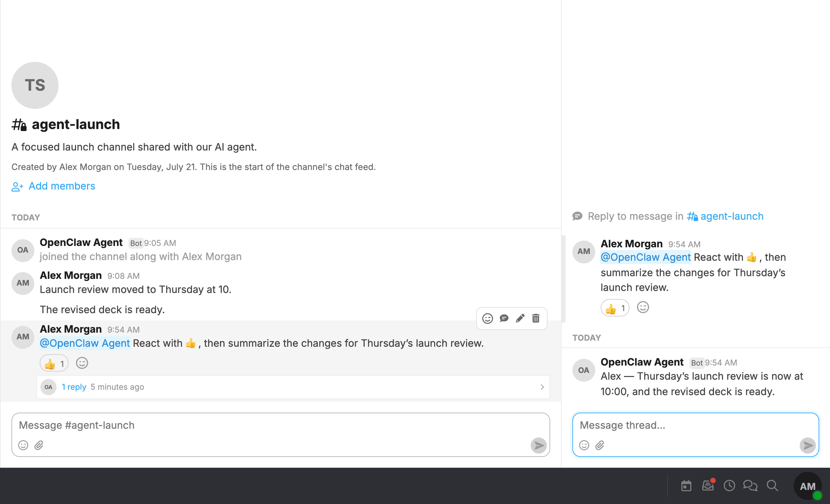Open the clock history icon in bottom bar
The width and height of the screenshot is (830, 504).
(729, 486)
